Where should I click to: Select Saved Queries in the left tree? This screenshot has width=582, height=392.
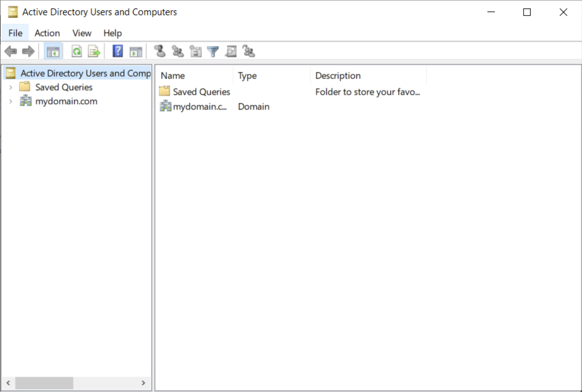click(x=64, y=87)
